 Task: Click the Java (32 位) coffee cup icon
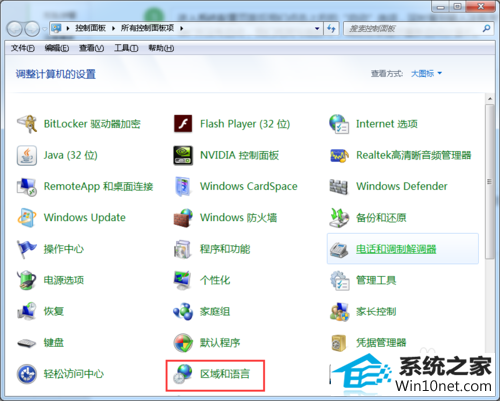pyautogui.click(x=27, y=155)
